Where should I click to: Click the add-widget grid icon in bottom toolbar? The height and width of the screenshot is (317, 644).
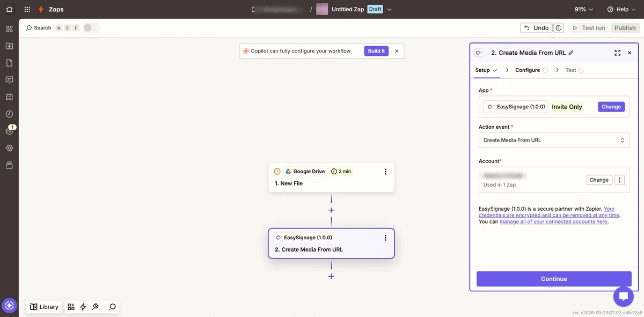71,307
